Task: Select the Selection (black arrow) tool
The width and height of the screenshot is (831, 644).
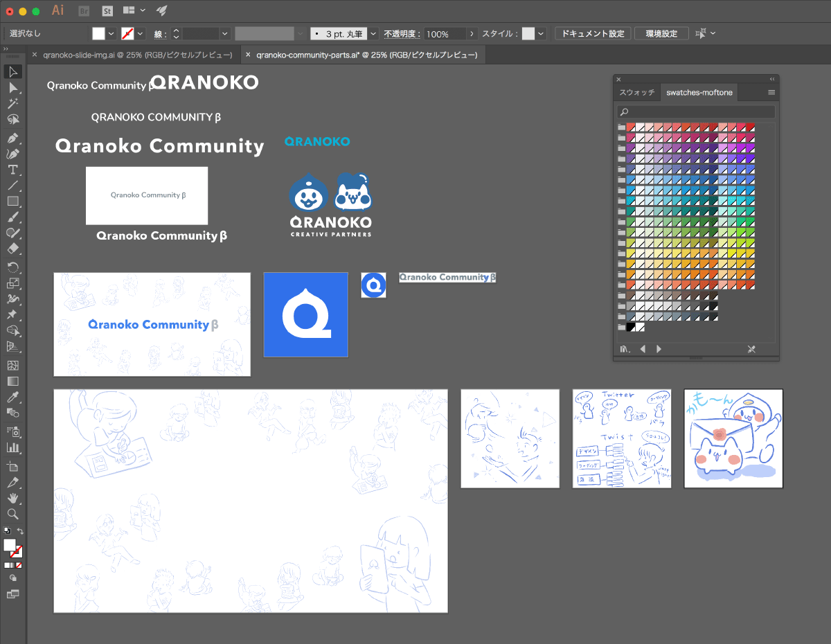Action: (12, 72)
